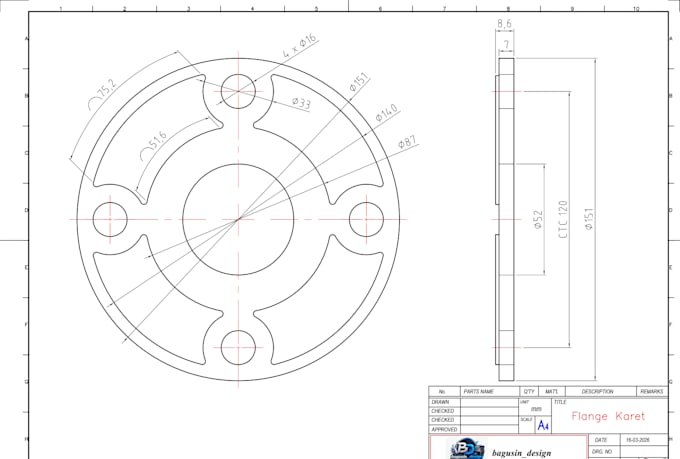Viewport: 680px width, 459px height.
Task: Click the "51,6" arc length dimension
Action: tap(154, 145)
